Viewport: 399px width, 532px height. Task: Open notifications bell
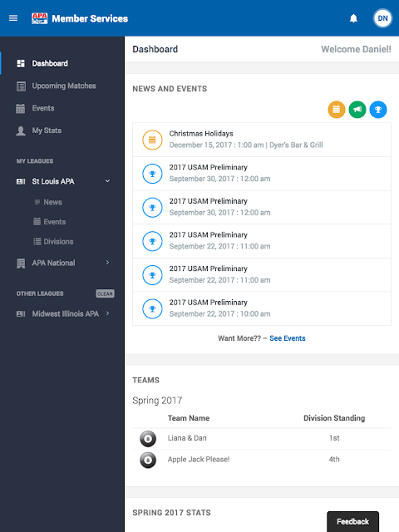353,18
